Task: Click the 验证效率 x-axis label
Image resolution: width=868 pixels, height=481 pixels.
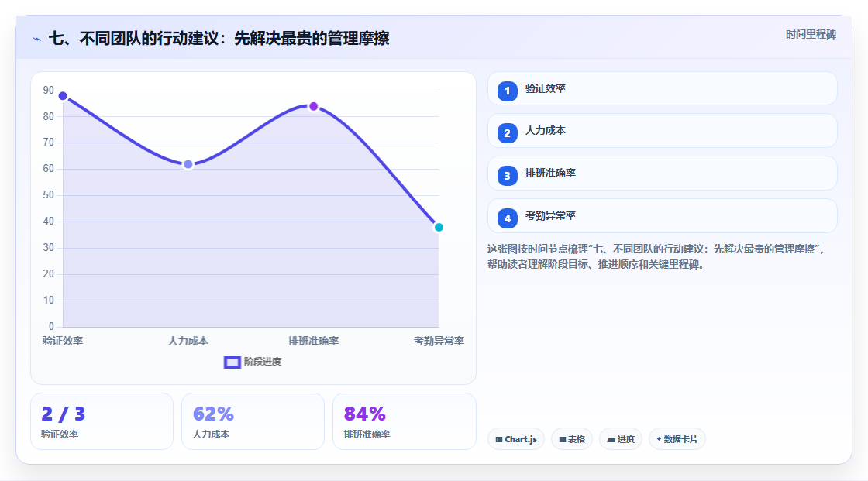Action: tap(63, 341)
